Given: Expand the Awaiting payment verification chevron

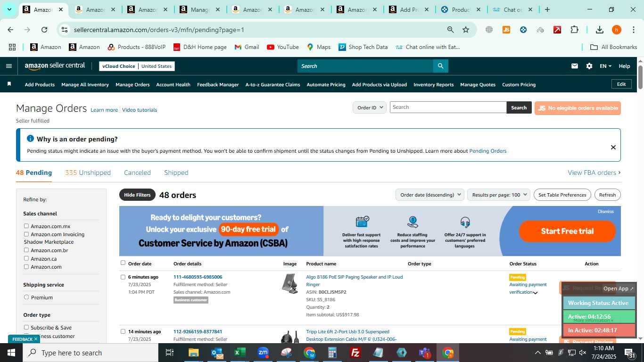Looking at the screenshot, I should (x=536, y=293).
